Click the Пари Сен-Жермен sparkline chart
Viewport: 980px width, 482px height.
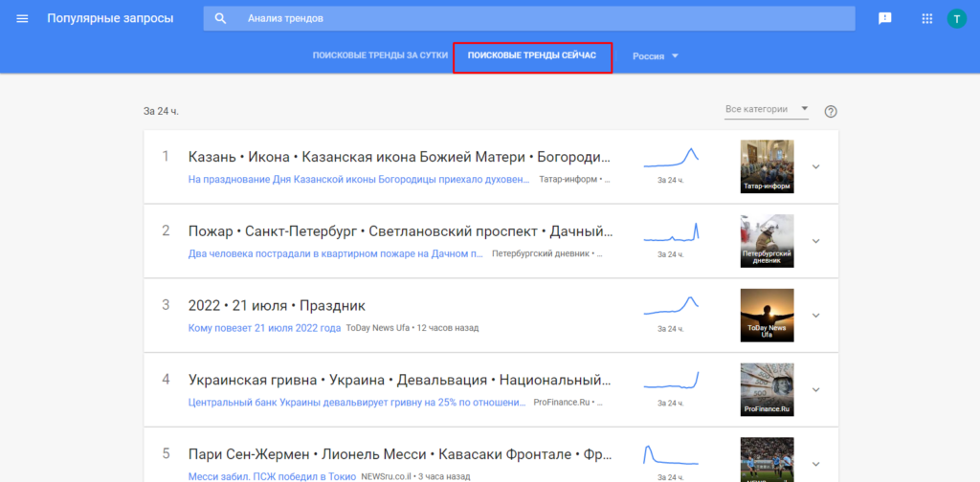coord(671,455)
